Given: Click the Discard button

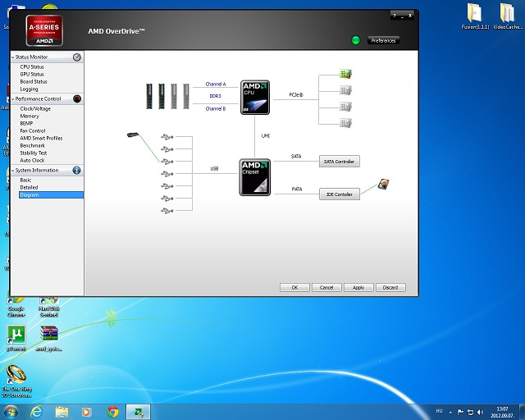Looking at the screenshot, I should tap(390, 288).
